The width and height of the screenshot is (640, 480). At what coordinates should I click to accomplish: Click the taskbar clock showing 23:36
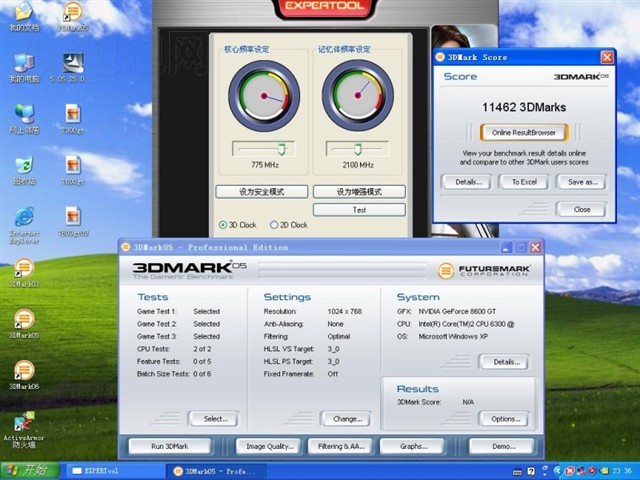point(622,471)
